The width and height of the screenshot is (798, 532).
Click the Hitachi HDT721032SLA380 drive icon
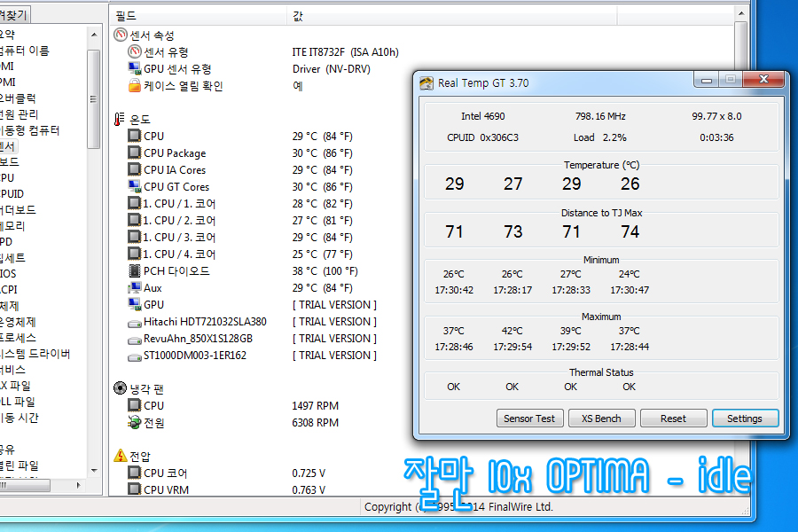(135, 324)
